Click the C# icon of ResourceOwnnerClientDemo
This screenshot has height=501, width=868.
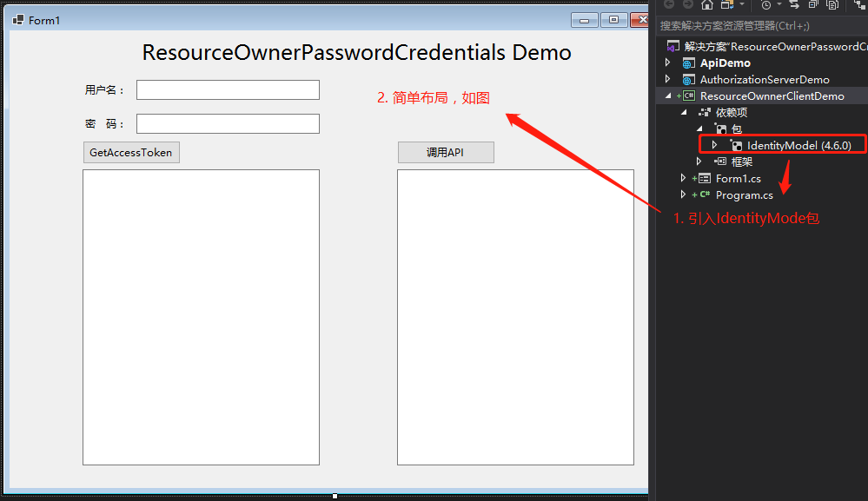click(x=689, y=96)
